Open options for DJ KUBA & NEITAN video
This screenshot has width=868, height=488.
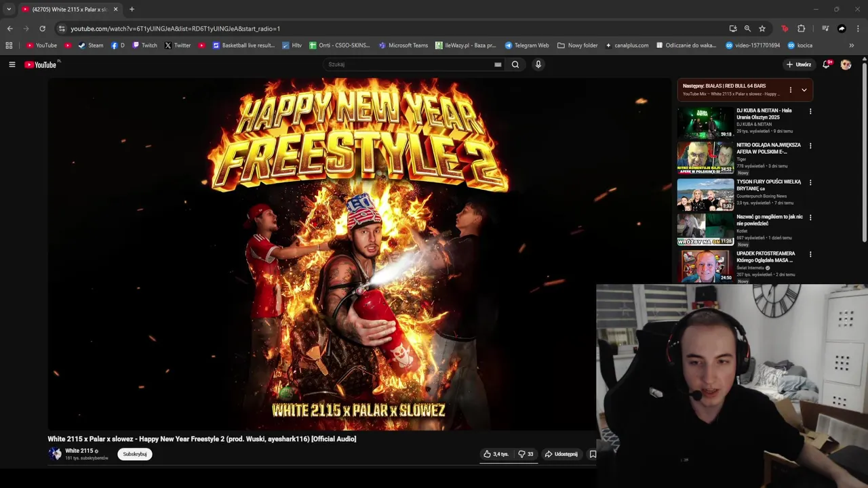(x=810, y=111)
